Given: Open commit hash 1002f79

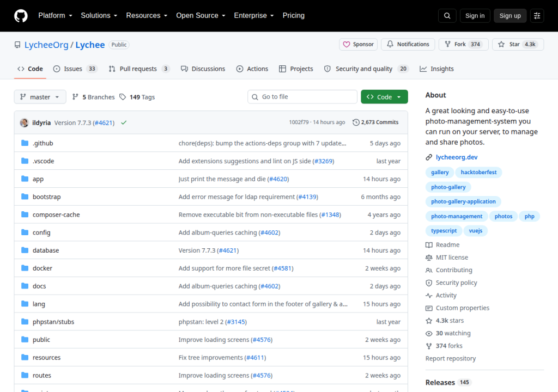Looking at the screenshot, I should (299, 122).
